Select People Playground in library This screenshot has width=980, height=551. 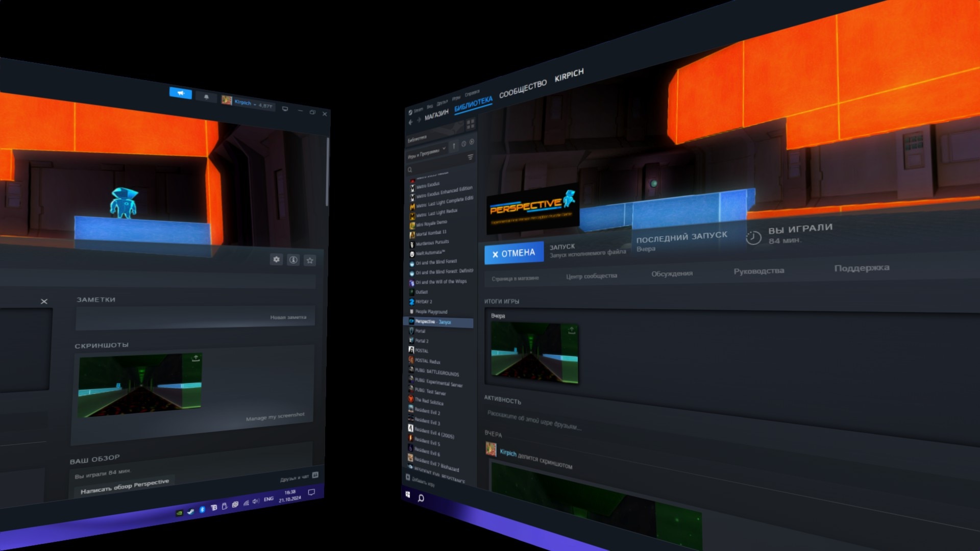pos(428,311)
